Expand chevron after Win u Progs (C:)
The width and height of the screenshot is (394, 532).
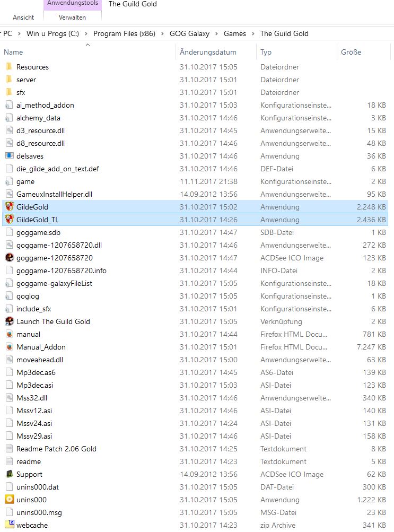click(86, 33)
